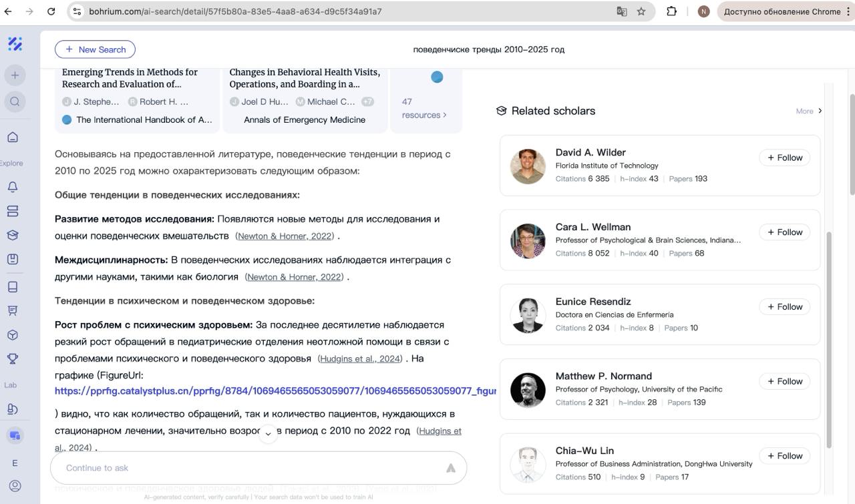Go to home via sidebar house icon
The image size is (855, 504).
click(x=13, y=138)
